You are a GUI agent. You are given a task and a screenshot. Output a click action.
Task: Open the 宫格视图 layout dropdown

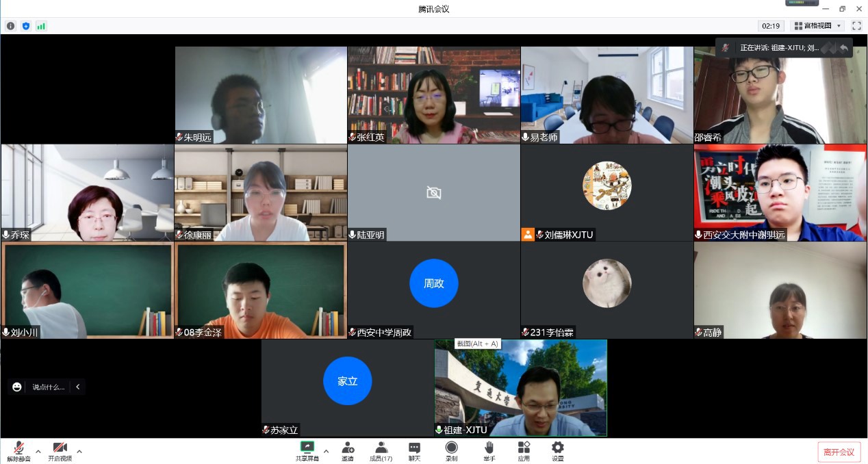(x=817, y=26)
